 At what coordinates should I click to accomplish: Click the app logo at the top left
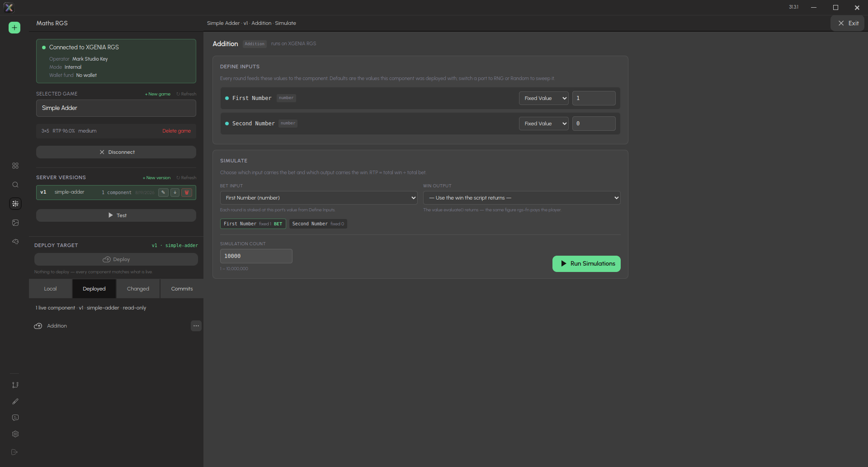click(x=9, y=7)
